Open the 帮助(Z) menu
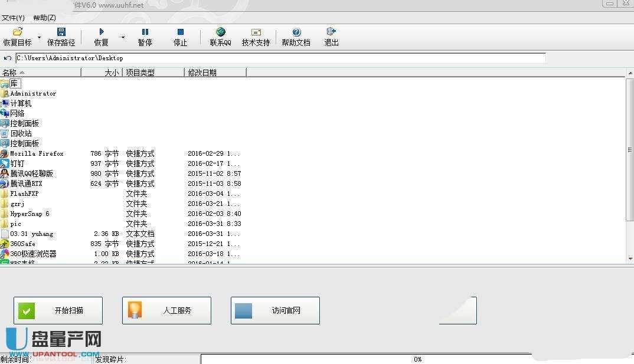 [x=44, y=18]
